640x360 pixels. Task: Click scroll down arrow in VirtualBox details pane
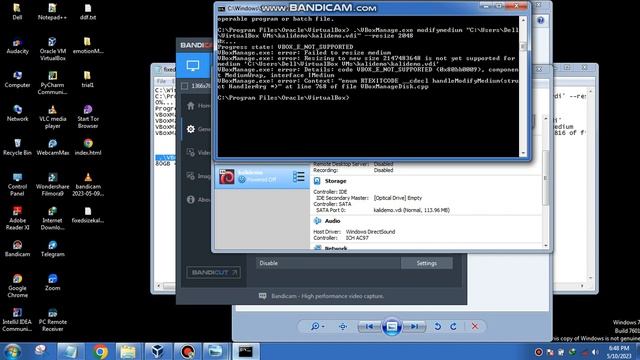[546, 245]
